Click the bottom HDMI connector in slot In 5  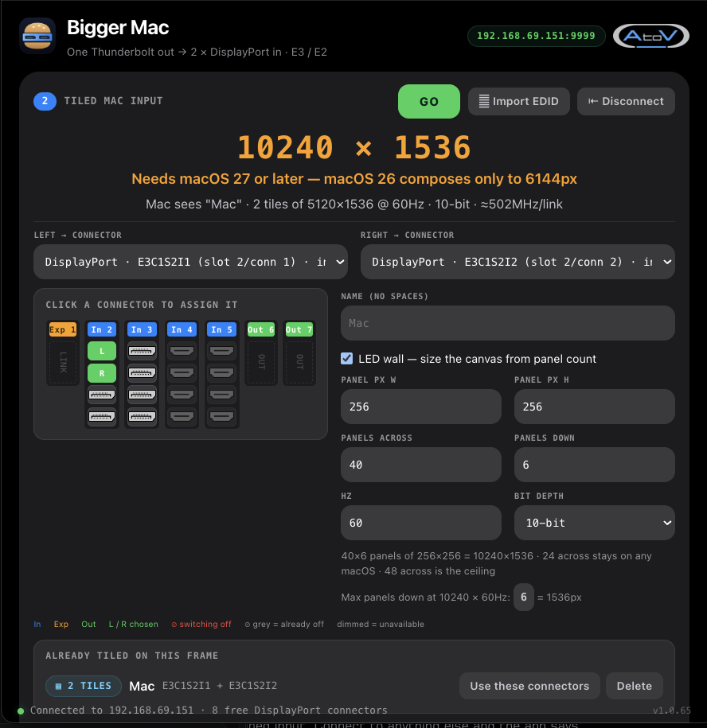[x=221, y=416]
